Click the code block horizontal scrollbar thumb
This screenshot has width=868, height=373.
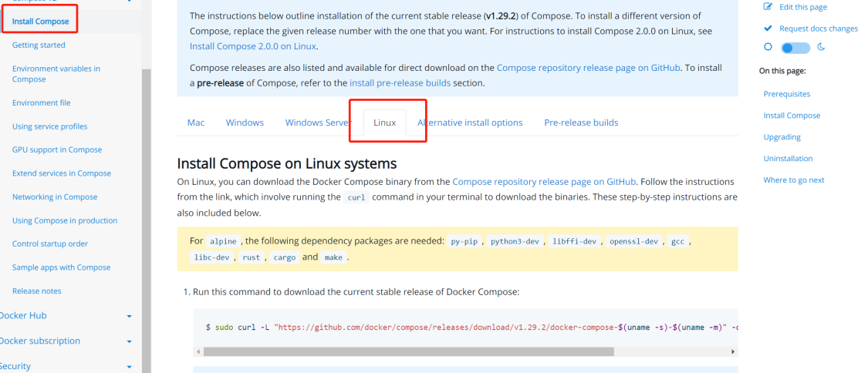pos(408,351)
